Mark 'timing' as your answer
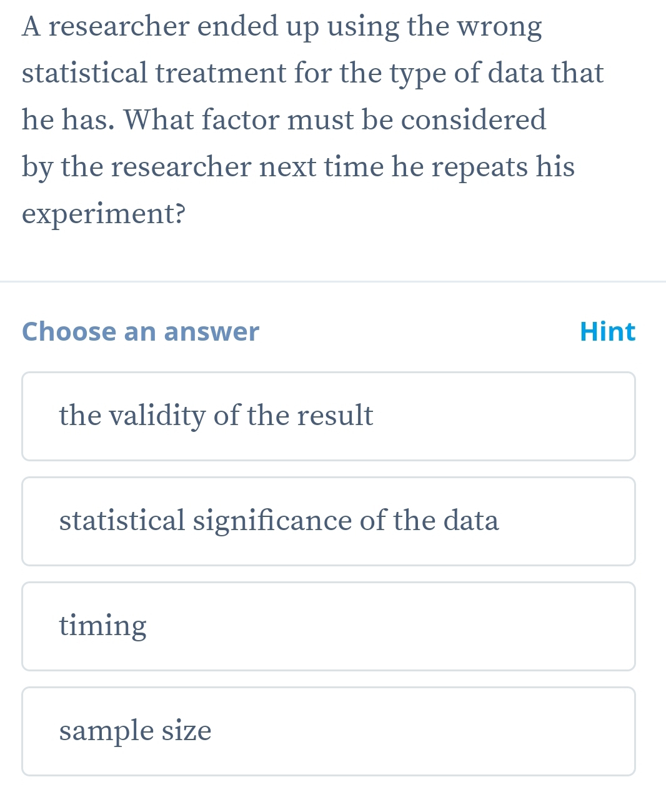 (103, 626)
